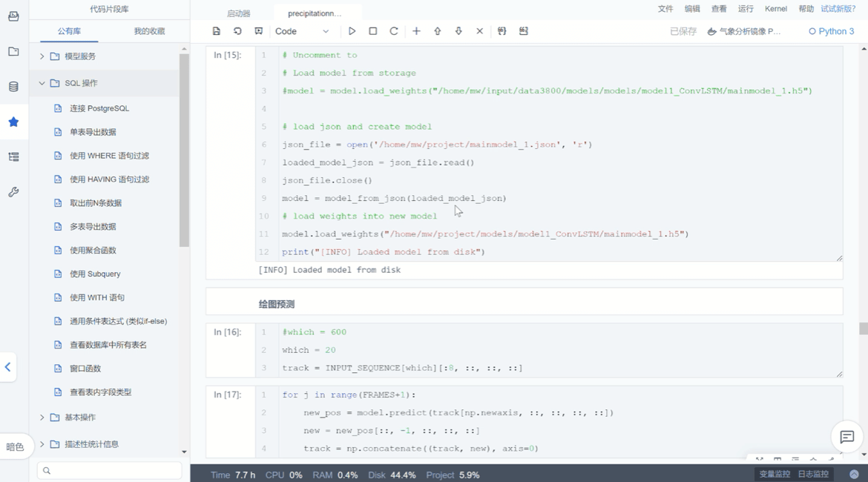Viewport: 868px width, 482px height.
Task: Switch to the 我的收藏 tab
Action: coord(149,31)
